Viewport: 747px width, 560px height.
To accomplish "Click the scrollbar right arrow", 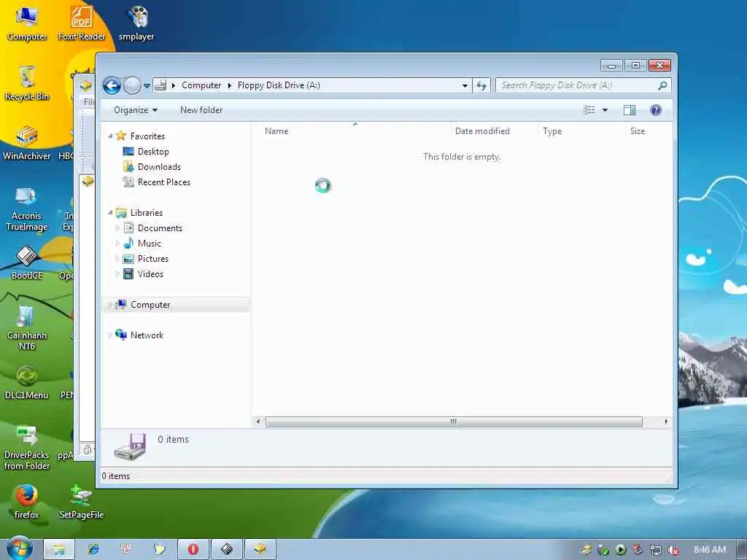I will [666, 421].
